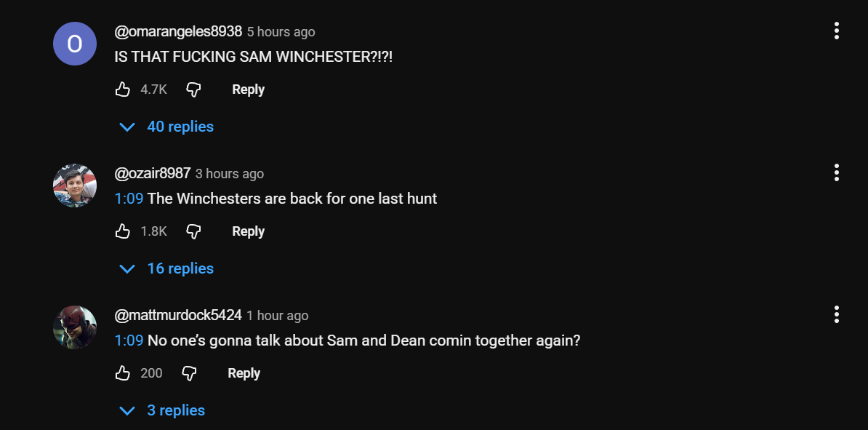Expand the 40 replies thread
This screenshot has width=868, height=430.
click(x=166, y=127)
